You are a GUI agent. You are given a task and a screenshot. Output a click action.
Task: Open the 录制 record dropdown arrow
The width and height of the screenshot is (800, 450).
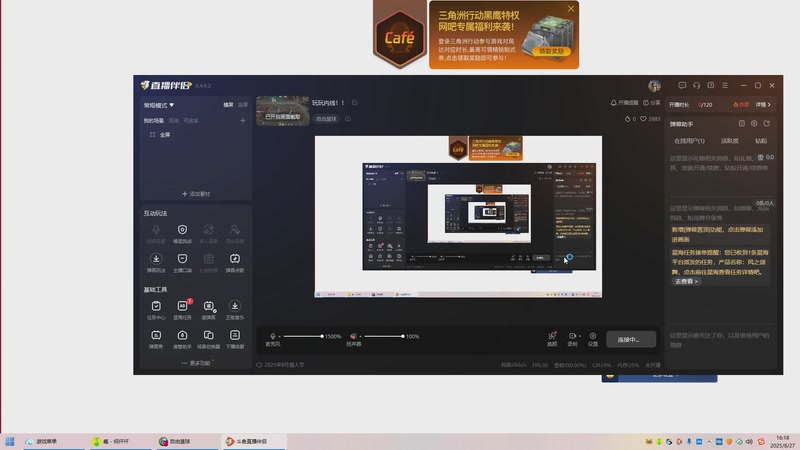pyautogui.click(x=580, y=336)
